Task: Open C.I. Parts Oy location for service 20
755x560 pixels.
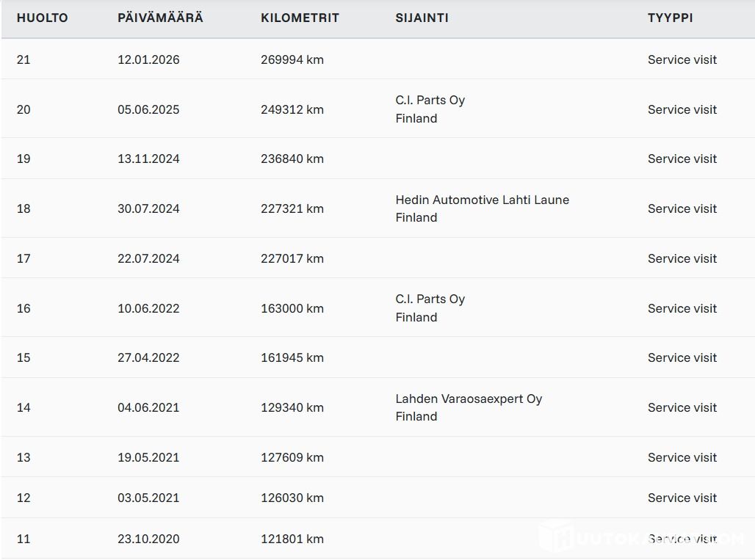Action: click(x=430, y=101)
